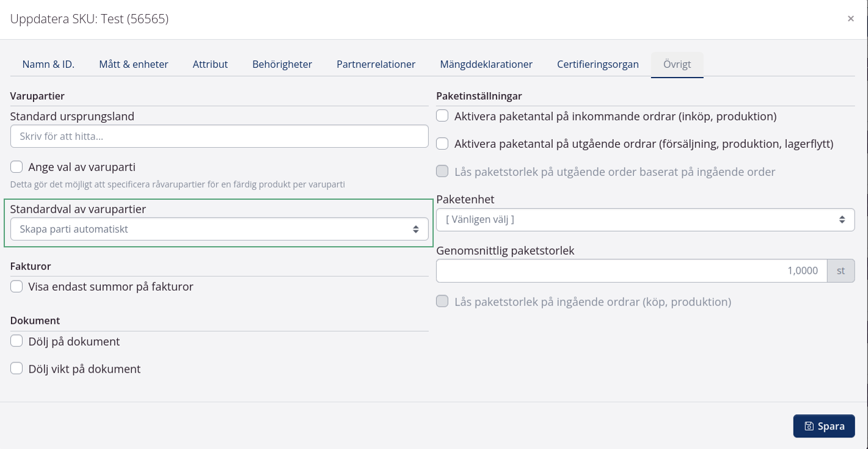
Task: Enable paketantal på utgående ordrar
Action: [442, 144]
